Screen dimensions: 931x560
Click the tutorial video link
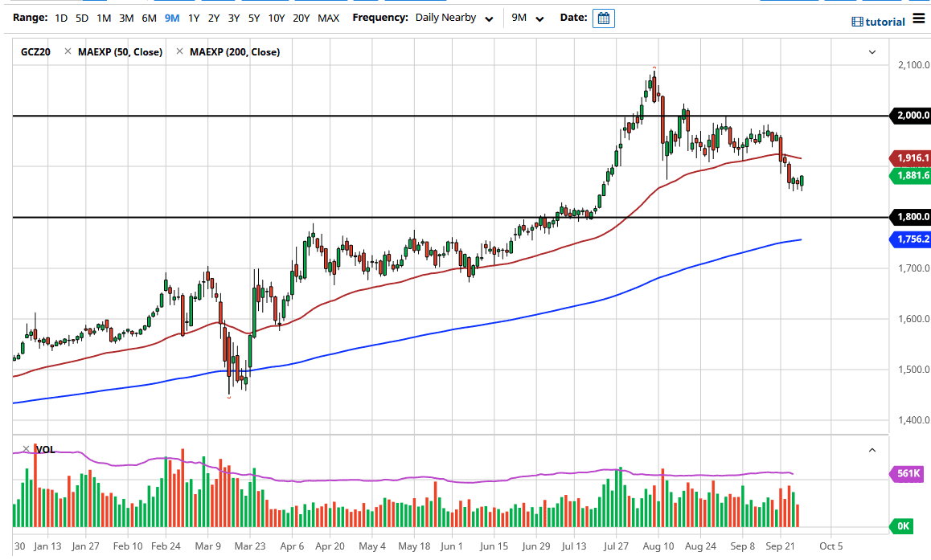878,22
